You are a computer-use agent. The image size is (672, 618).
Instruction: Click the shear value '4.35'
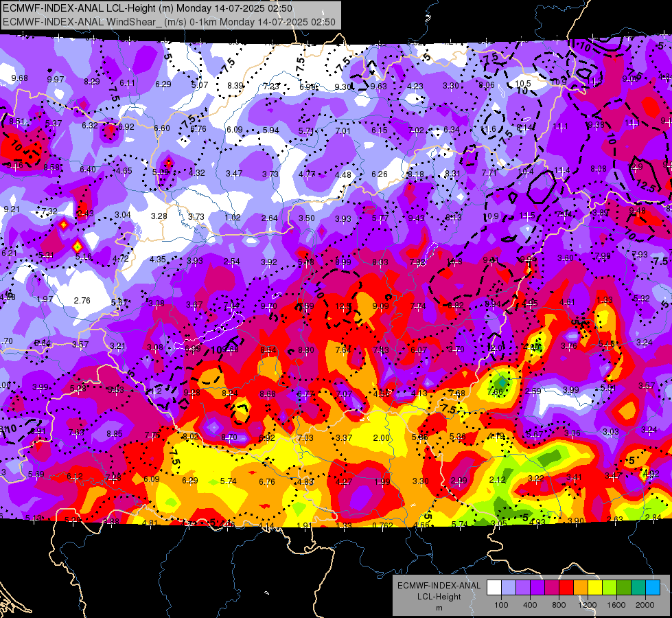pos(158,259)
